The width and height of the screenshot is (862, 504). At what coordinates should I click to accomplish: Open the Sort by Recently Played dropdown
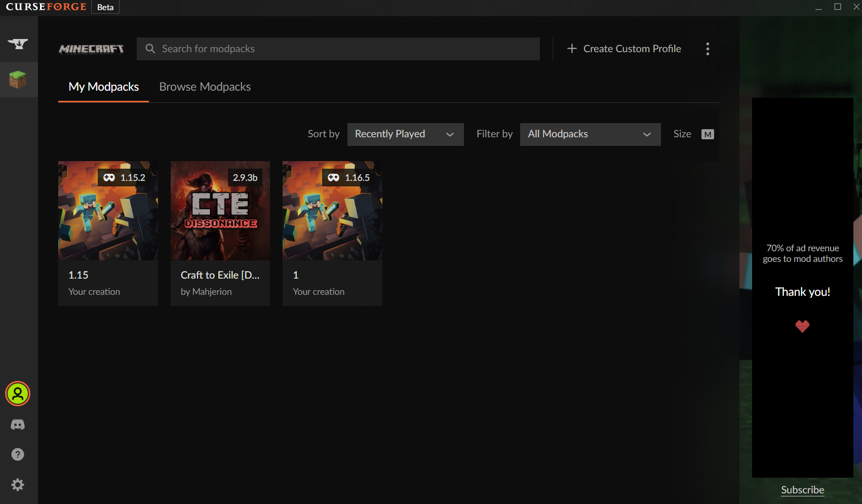tap(405, 134)
